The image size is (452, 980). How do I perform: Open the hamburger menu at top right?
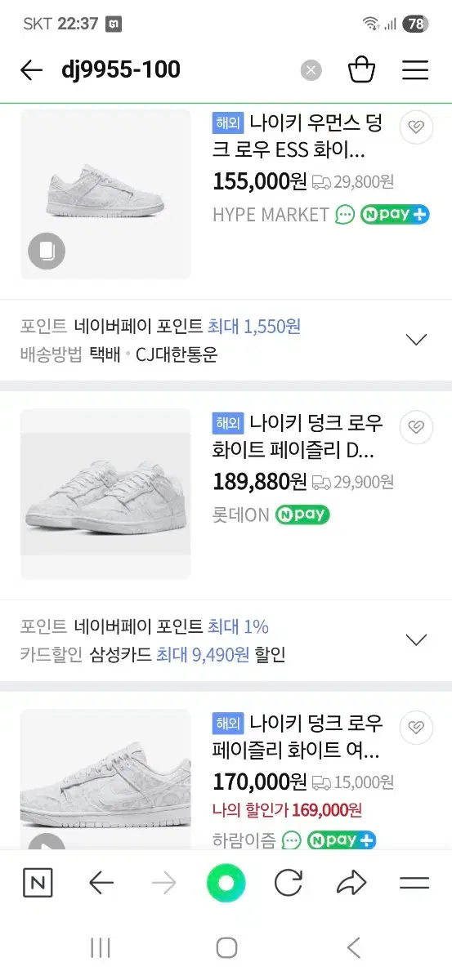pyautogui.click(x=415, y=70)
